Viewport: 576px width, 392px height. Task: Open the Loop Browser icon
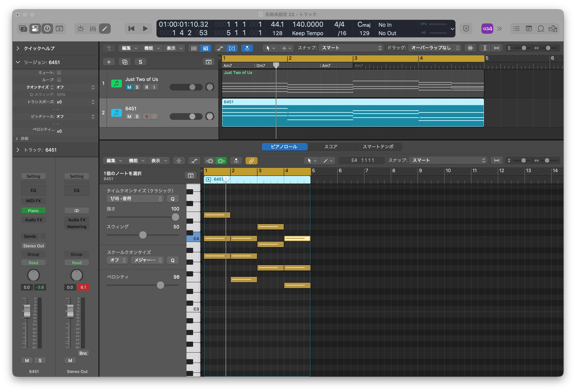tap(541, 29)
